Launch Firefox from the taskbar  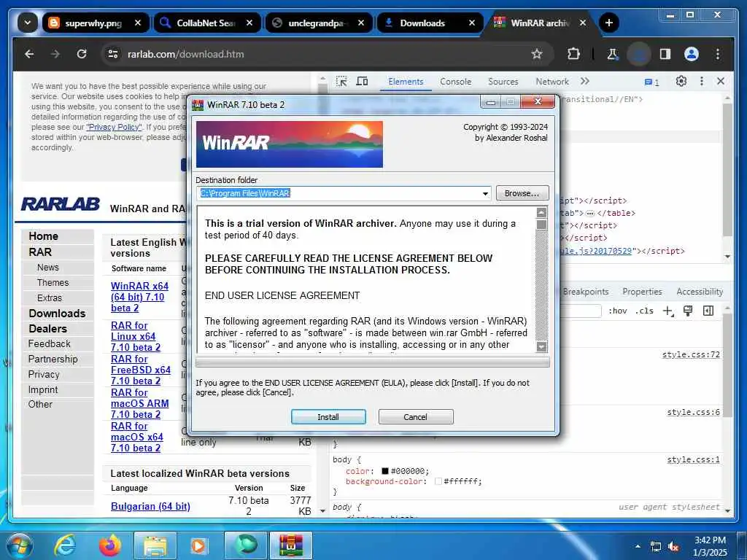coord(110,545)
